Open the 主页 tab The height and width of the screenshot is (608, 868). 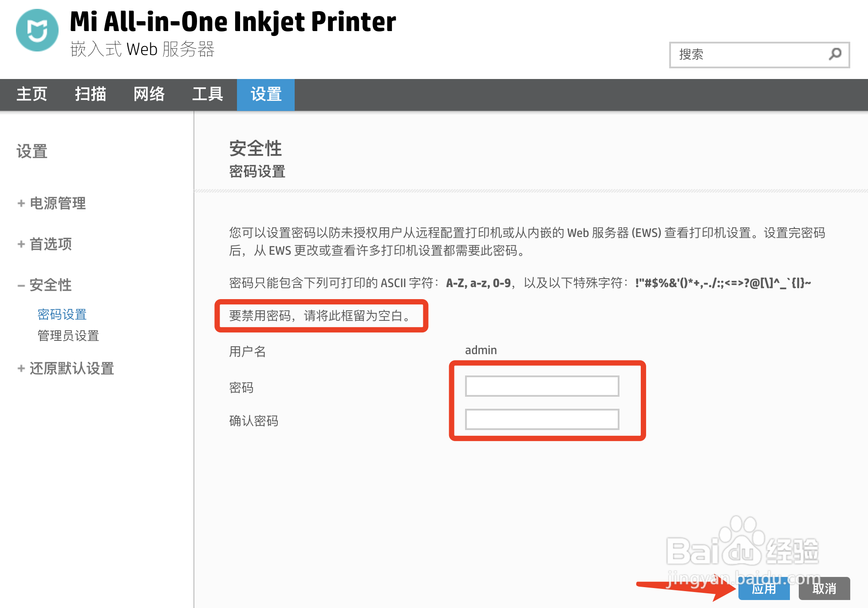(x=32, y=94)
